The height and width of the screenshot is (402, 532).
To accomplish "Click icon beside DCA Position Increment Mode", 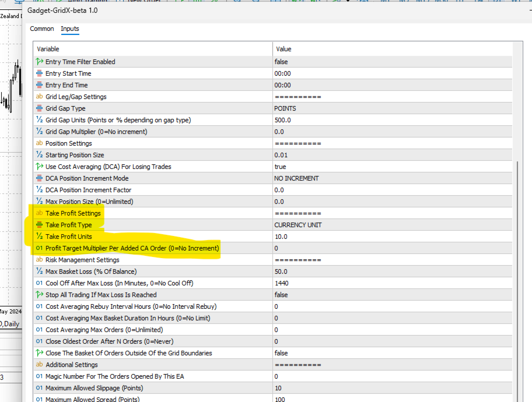I will 39,178.
